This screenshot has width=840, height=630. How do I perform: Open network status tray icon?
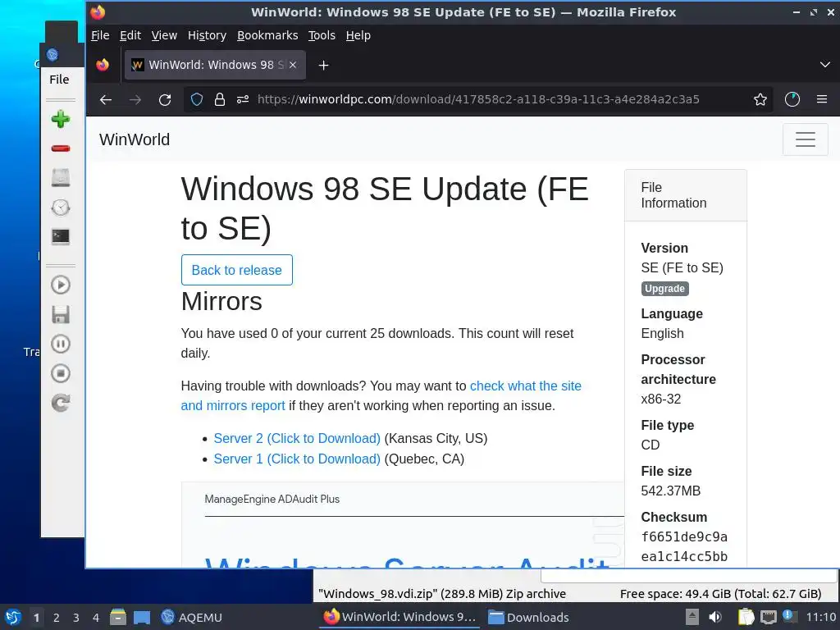[x=768, y=617]
